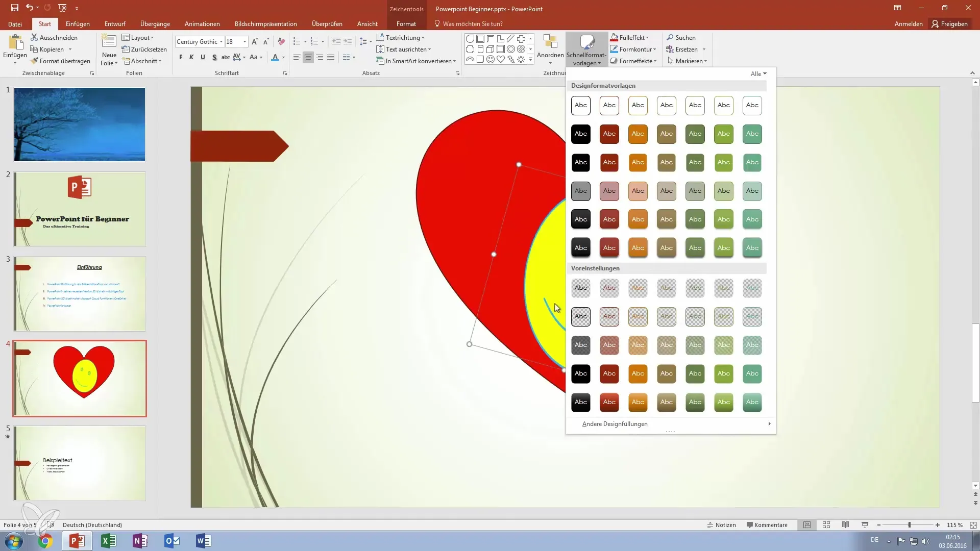Save the presentation via quick access toolbar
This screenshot has height=551, width=980.
pyautogui.click(x=14, y=8)
